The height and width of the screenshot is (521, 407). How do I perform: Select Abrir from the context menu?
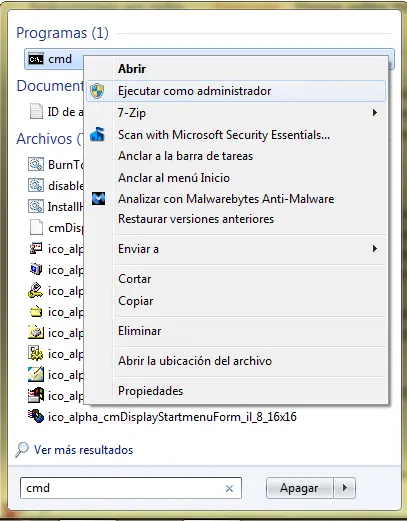pos(132,69)
